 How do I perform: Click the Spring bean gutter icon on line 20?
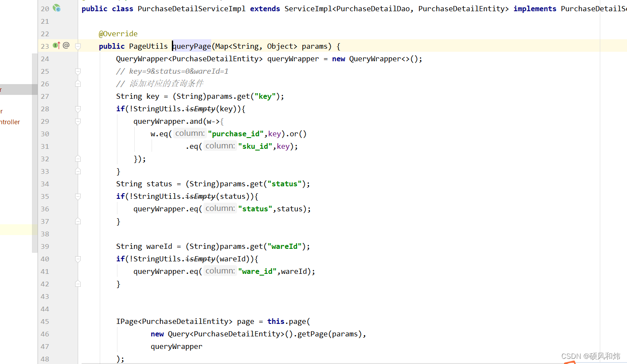coord(57,8)
